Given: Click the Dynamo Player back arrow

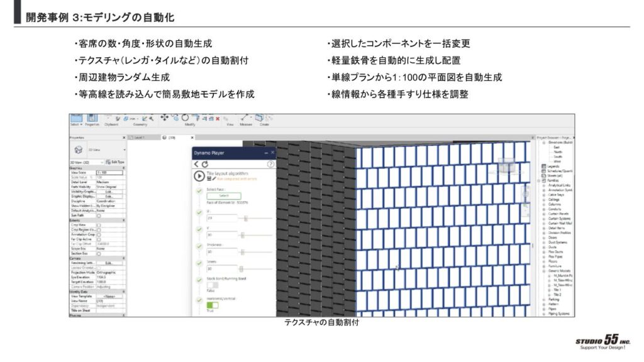Looking at the screenshot, I should [196, 164].
